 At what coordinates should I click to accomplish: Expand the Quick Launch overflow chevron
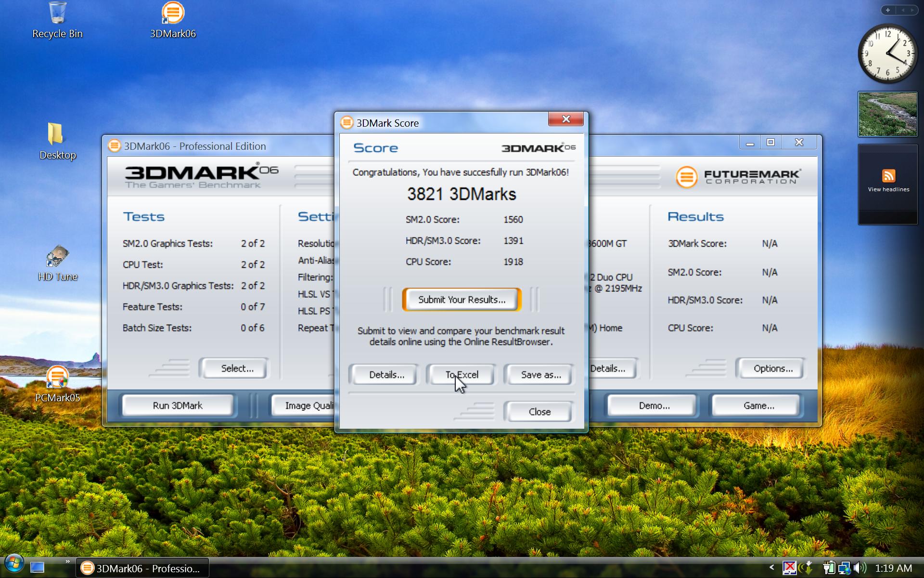[67, 562]
